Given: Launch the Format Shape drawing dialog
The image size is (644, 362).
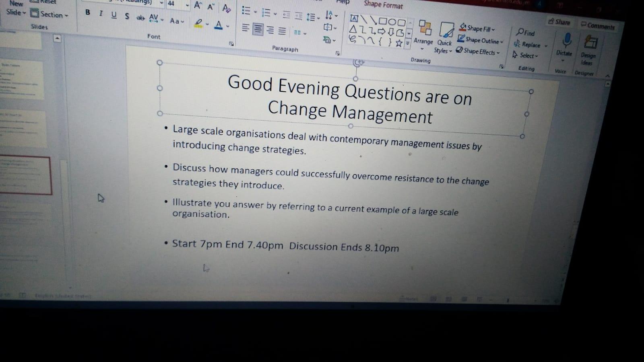Looking at the screenshot, I should [501, 66].
